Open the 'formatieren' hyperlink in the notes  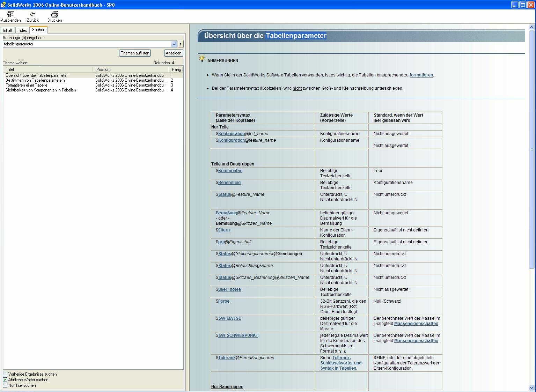tap(421, 75)
